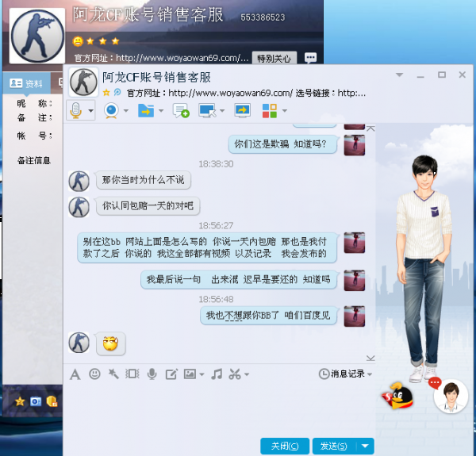Image resolution: width=476 pixels, height=456 pixels.
Task: Open the handwriting input pad icon
Action: 171,374
